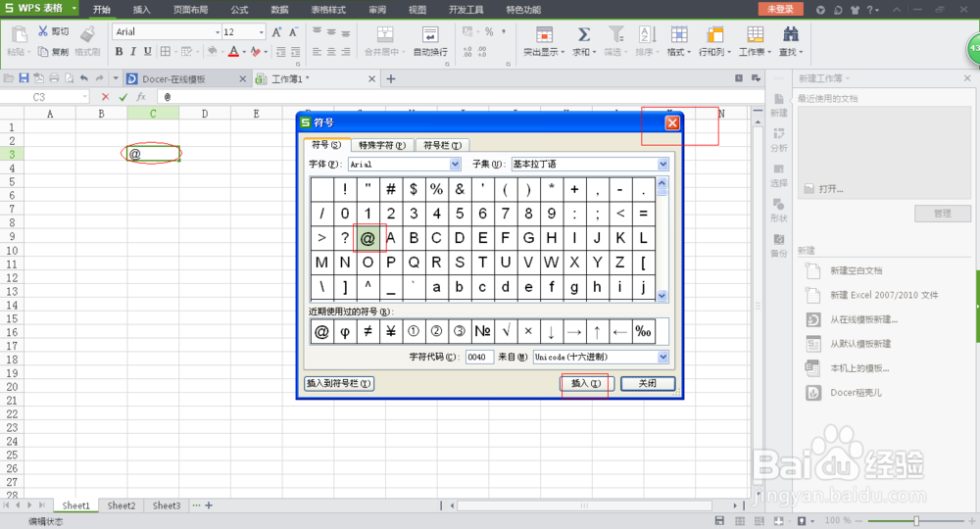Click the Sum (求和) sigma icon
Screen dimensions: 980x529
[x=584, y=34]
